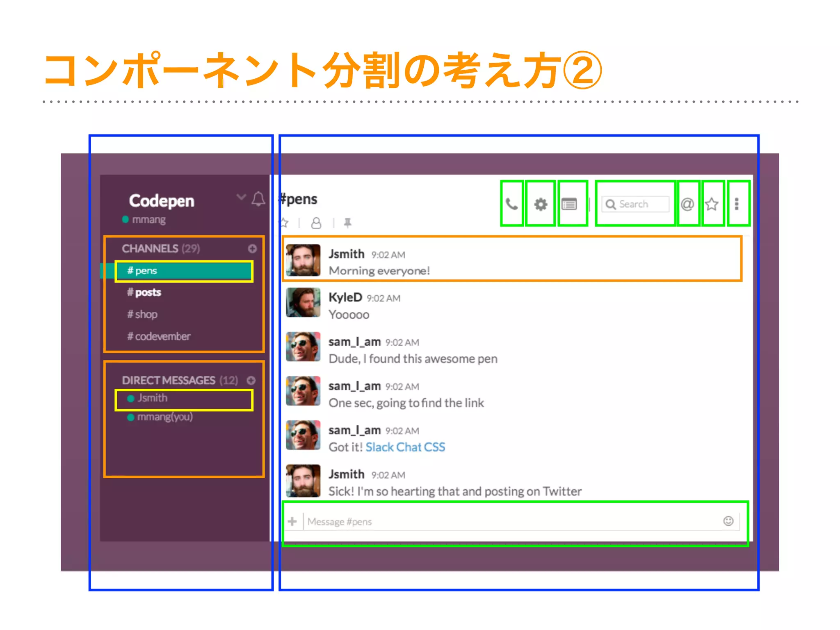840x630 pixels.
Task: Open the Slack Chat CSS link
Action: 405,447
